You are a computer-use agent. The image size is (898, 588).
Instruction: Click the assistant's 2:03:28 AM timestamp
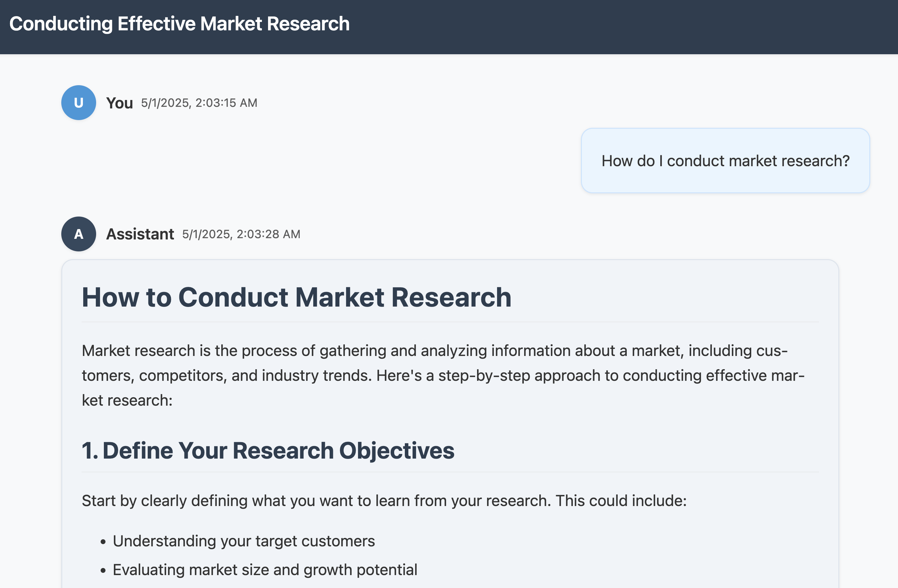241,234
